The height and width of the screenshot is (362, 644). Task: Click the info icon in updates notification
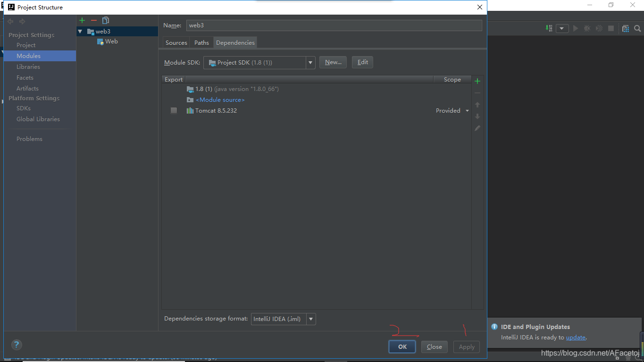(494, 327)
